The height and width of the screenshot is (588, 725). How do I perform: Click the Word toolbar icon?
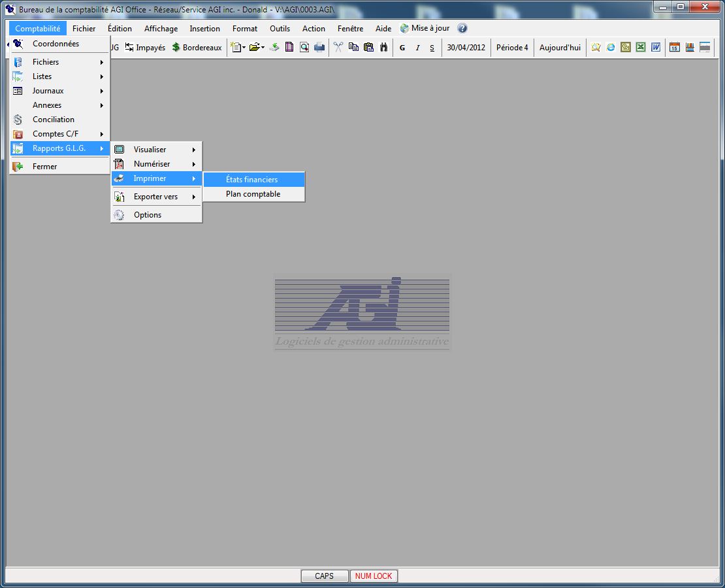pos(656,47)
